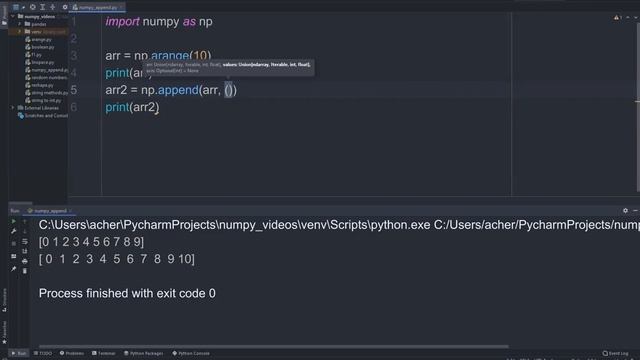Open the project view dropdown arrow
The width and height of the screenshot is (640, 360).
point(23,7)
